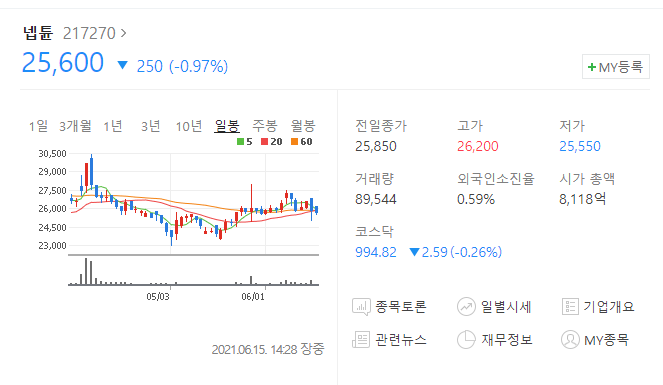Click the 넵튠 stock name
The height and width of the screenshot is (385, 663).
(x=38, y=33)
